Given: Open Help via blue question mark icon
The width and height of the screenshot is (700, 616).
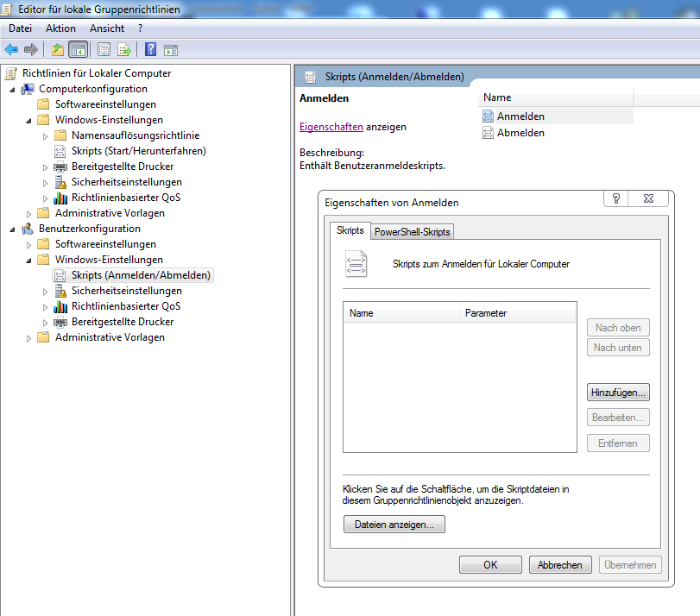Looking at the screenshot, I should coord(150,49).
